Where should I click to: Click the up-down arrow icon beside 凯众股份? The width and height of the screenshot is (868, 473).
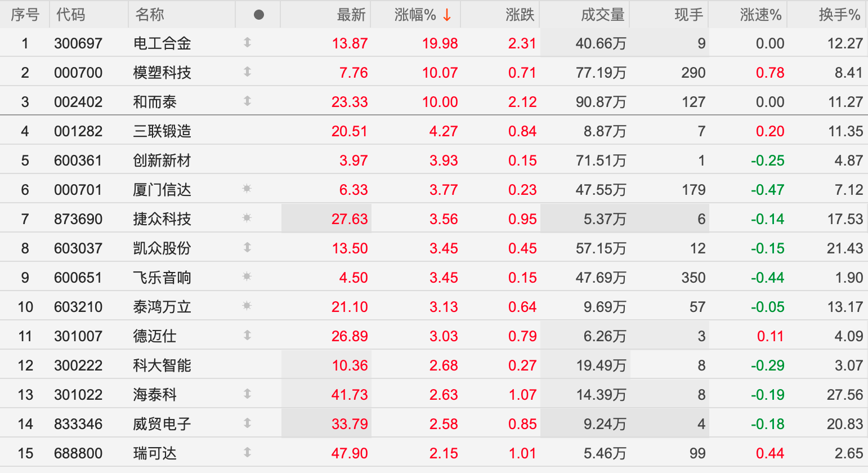[247, 248]
